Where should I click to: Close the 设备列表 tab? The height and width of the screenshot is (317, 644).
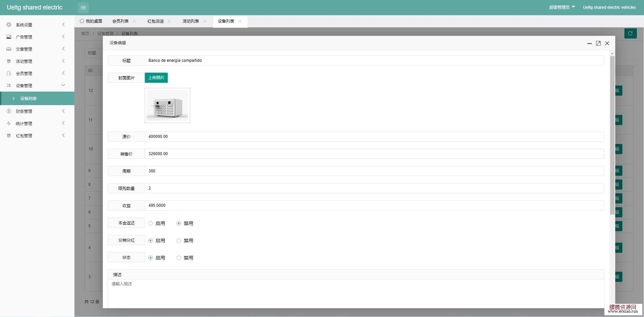click(x=240, y=21)
